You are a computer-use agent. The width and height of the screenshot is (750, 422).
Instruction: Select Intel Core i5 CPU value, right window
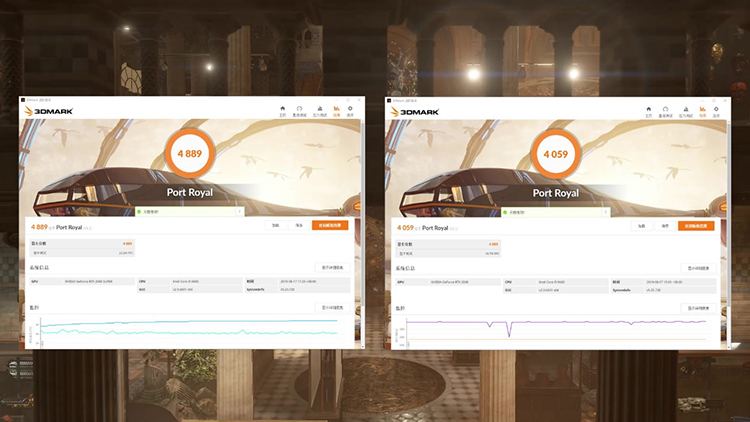[x=551, y=282]
